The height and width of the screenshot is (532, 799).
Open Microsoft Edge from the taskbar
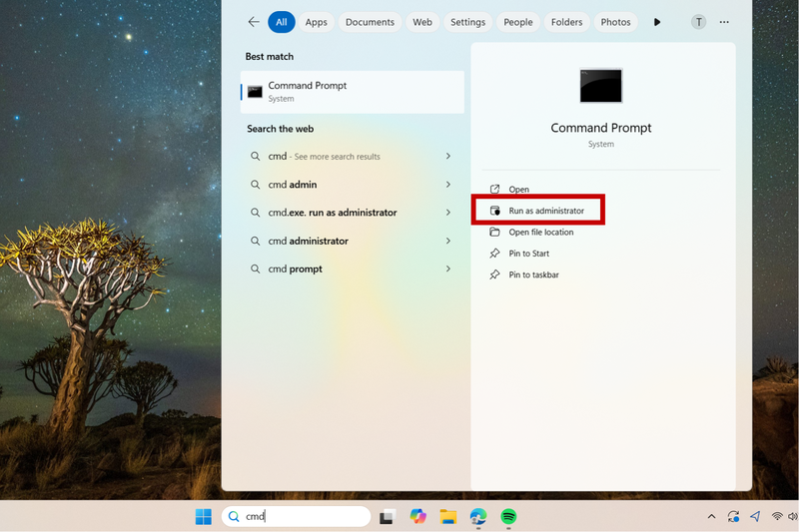[x=478, y=517]
